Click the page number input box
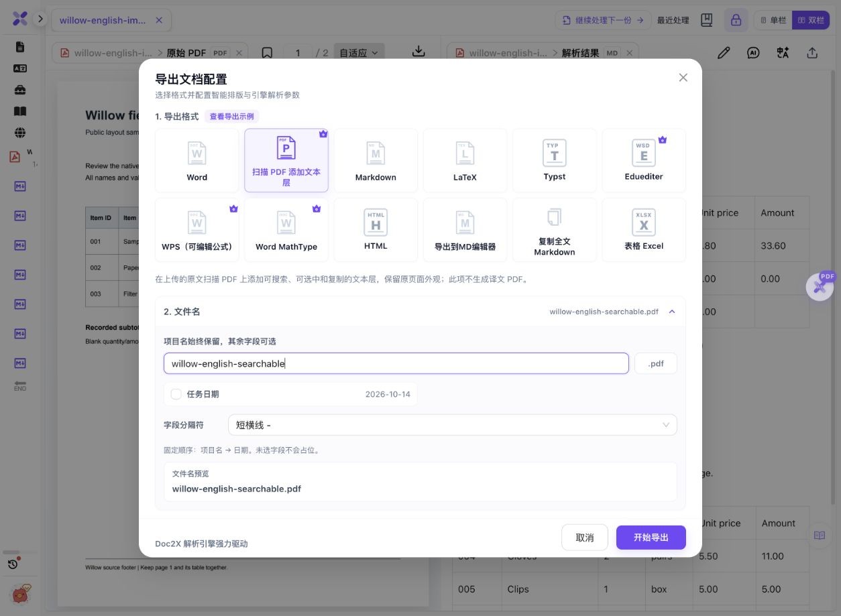This screenshot has height=616, width=841. pyautogui.click(x=298, y=52)
